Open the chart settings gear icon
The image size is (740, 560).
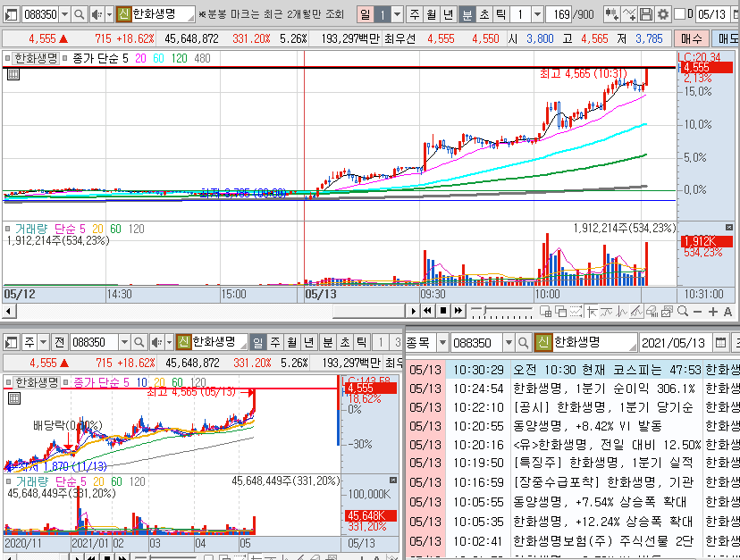[663, 14]
